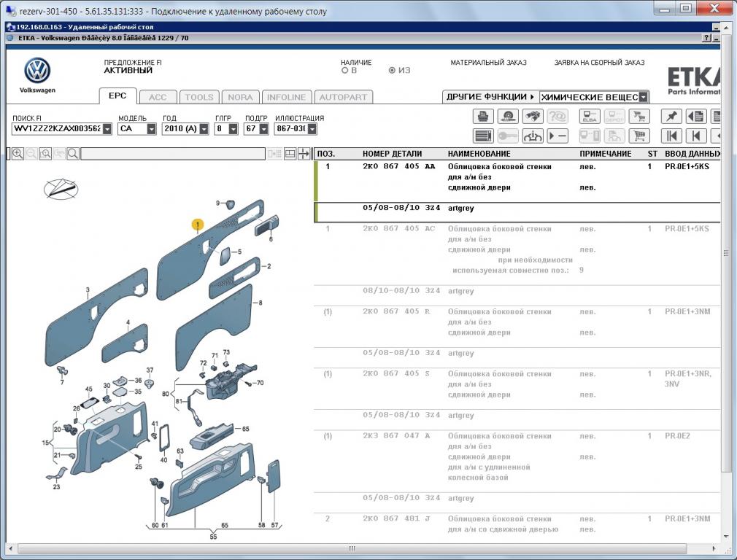Image resolution: width=737 pixels, height=560 pixels.
Task: Select the 'В' availability radio button
Action: [x=344, y=71]
